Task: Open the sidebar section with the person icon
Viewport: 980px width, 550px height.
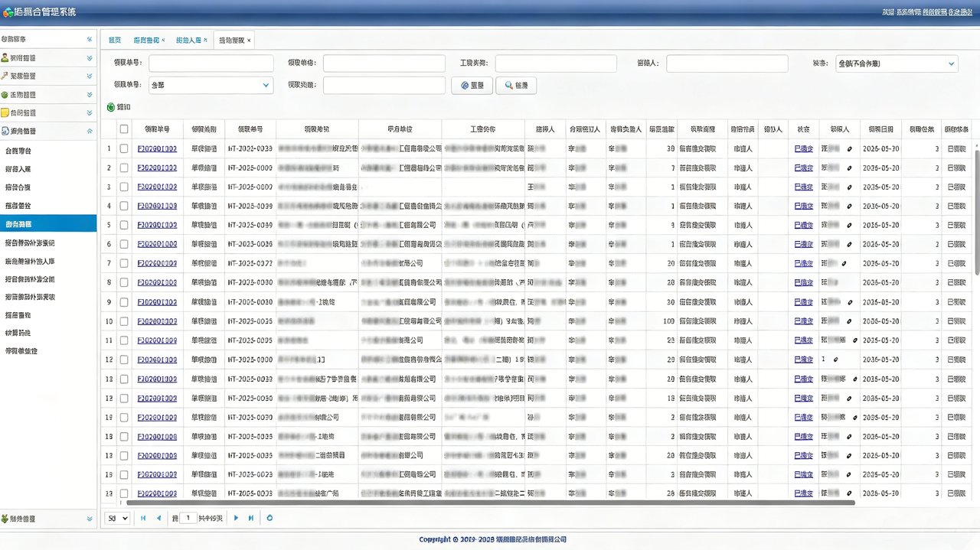Action: (x=48, y=57)
